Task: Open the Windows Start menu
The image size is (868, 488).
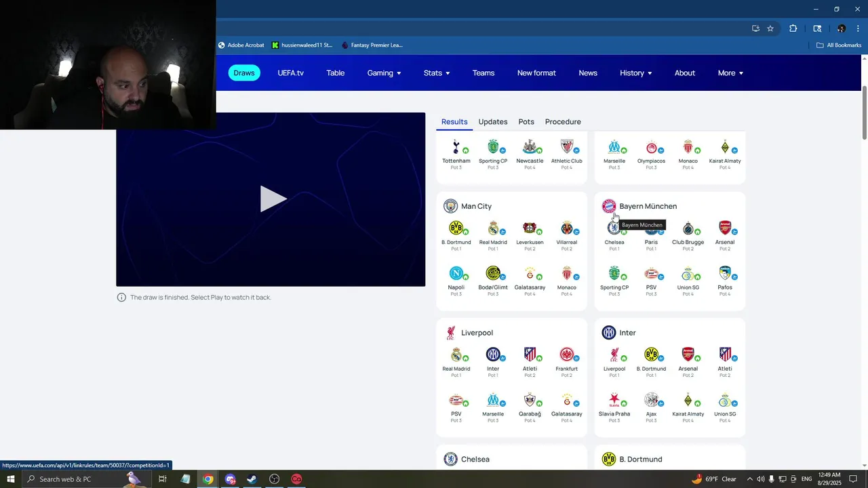Action: (x=11, y=479)
